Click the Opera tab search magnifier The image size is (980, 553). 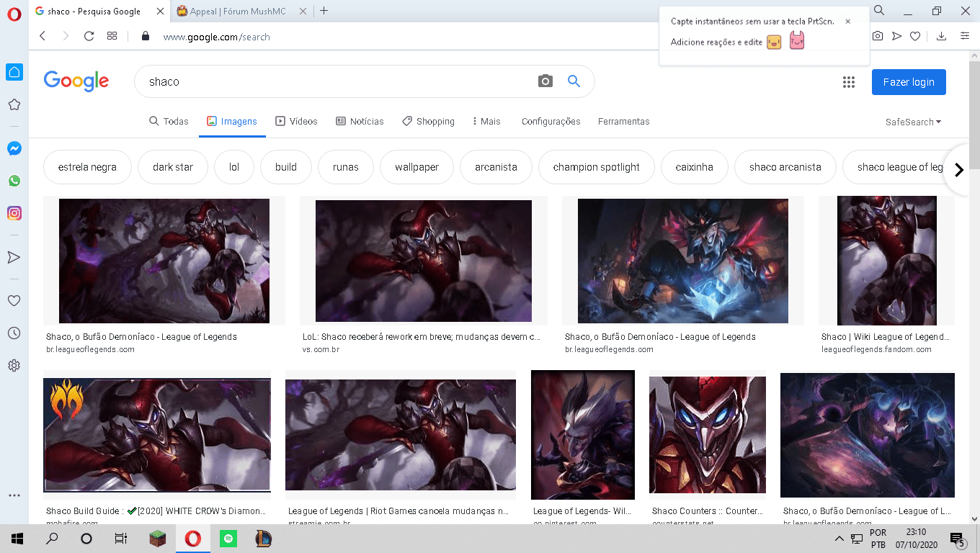click(879, 11)
